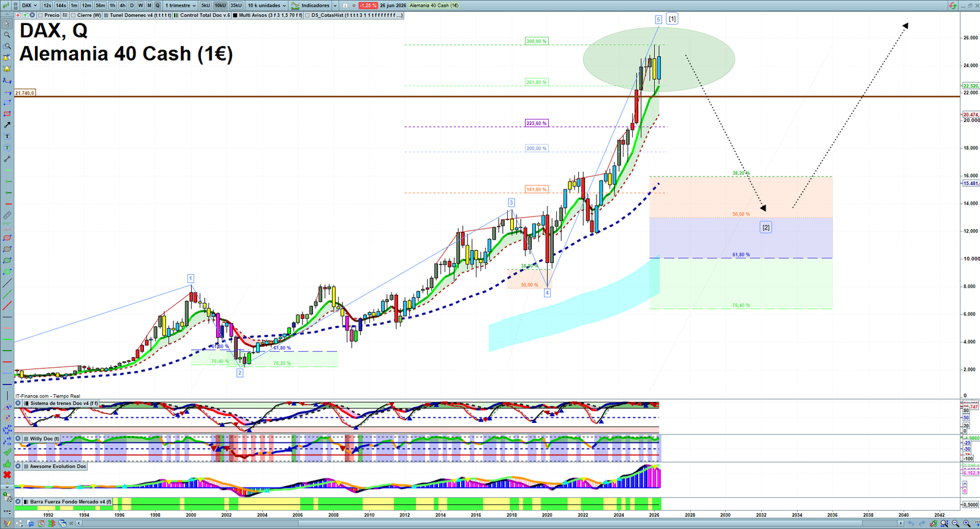The height and width of the screenshot is (529, 980).
Task: Expand the arrow next to Indicadores
Action: point(335,6)
